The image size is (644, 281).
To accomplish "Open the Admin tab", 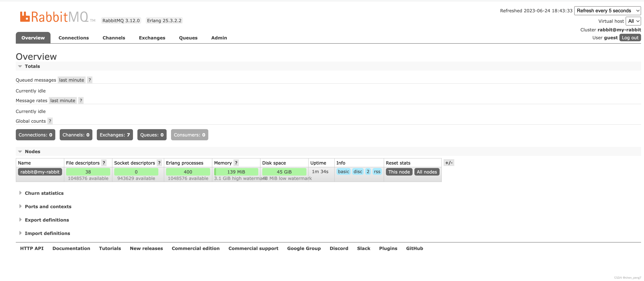I will point(219,38).
